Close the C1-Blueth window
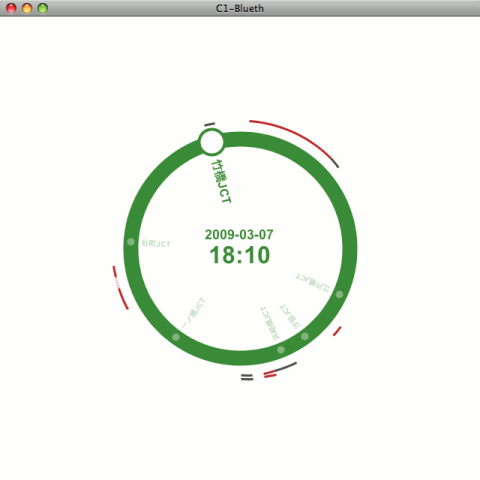480x480 pixels. (x=11, y=8)
